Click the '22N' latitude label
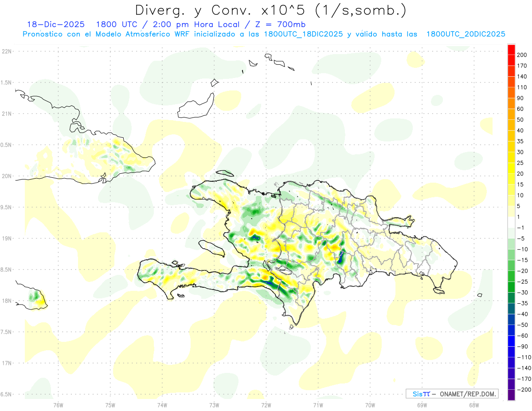 (6, 51)
